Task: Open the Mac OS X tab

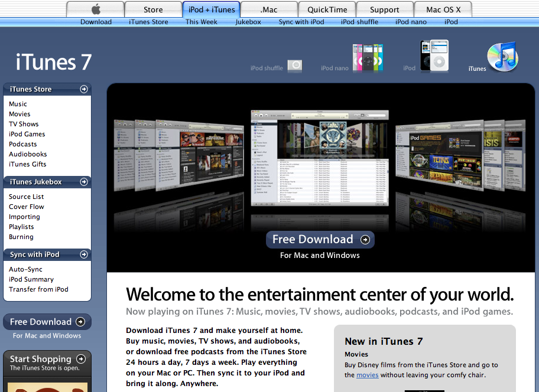Action: [443, 9]
